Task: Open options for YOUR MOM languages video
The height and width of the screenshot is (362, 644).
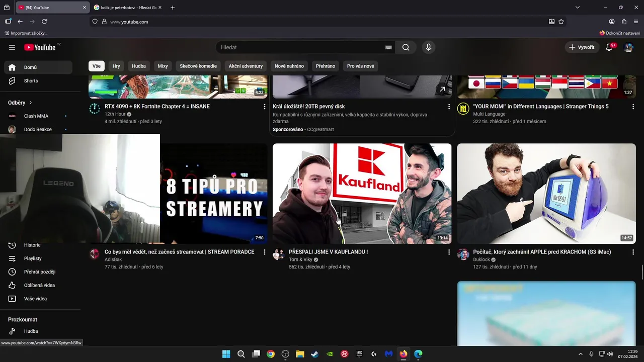Action: 633,107
